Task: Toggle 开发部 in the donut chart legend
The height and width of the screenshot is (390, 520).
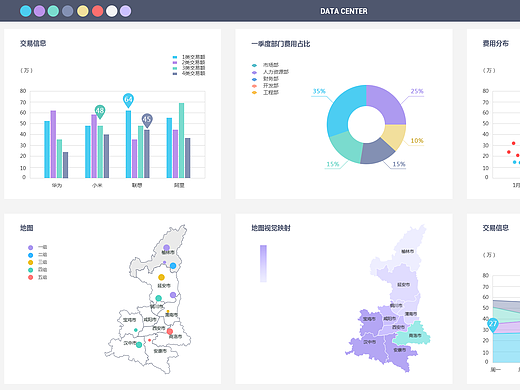Action: tap(265, 86)
